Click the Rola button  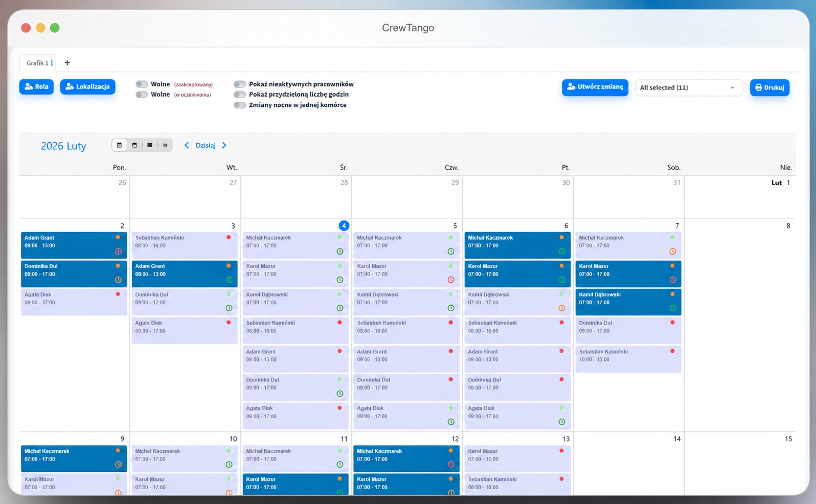[36, 87]
